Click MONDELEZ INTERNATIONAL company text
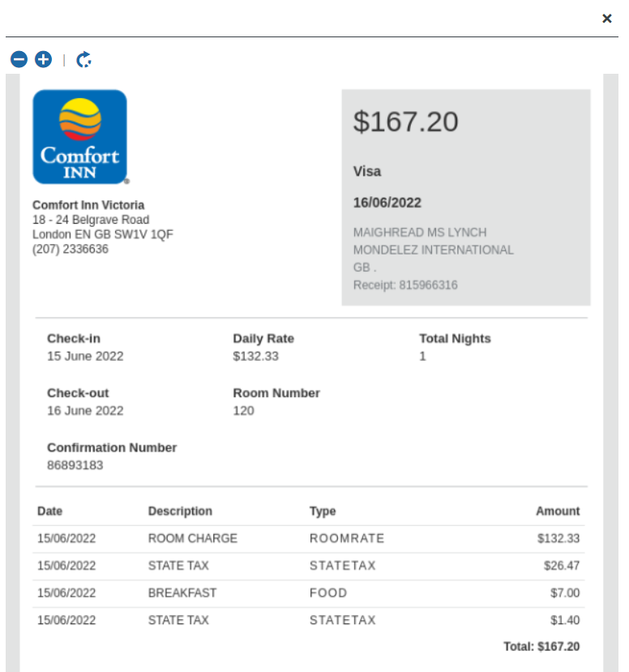The image size is (629, 672). pos(433,250)
